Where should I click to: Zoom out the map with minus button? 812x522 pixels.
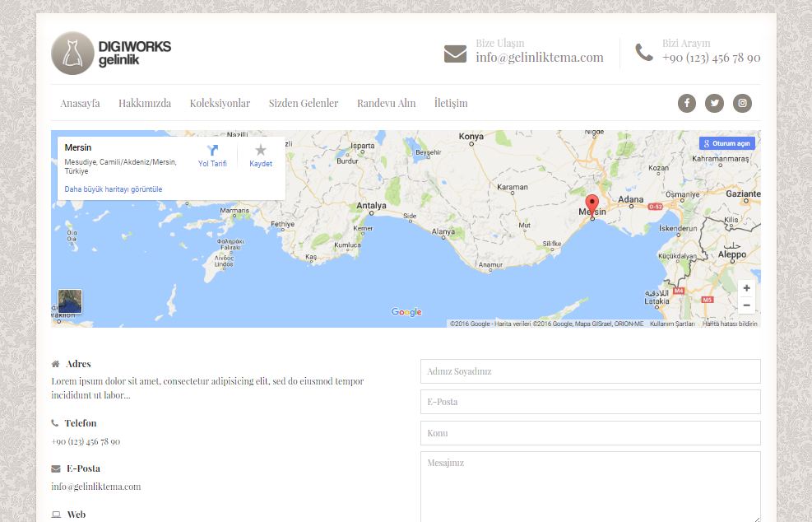pyautogui.click(x=746, y=305)
